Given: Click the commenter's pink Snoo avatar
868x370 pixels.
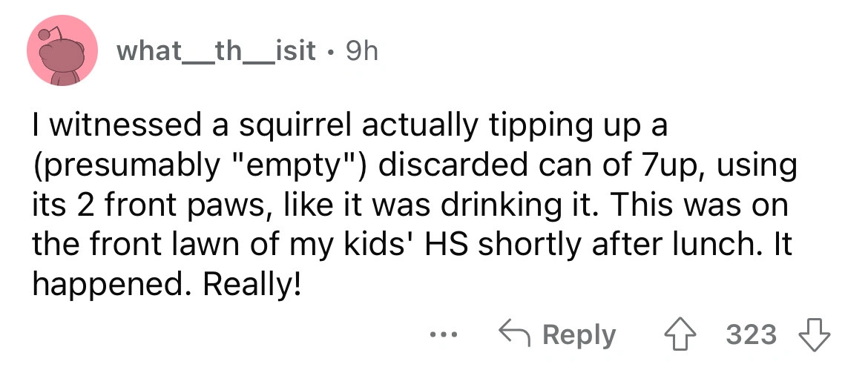Looking at the screenshot, I should click(62, 52).
